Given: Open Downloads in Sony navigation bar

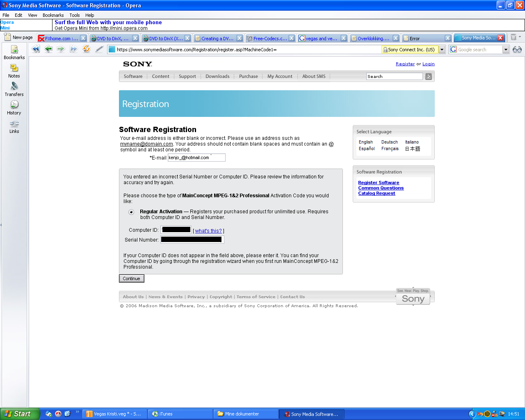Looking at the screenshot, I should tap(217, 76).
